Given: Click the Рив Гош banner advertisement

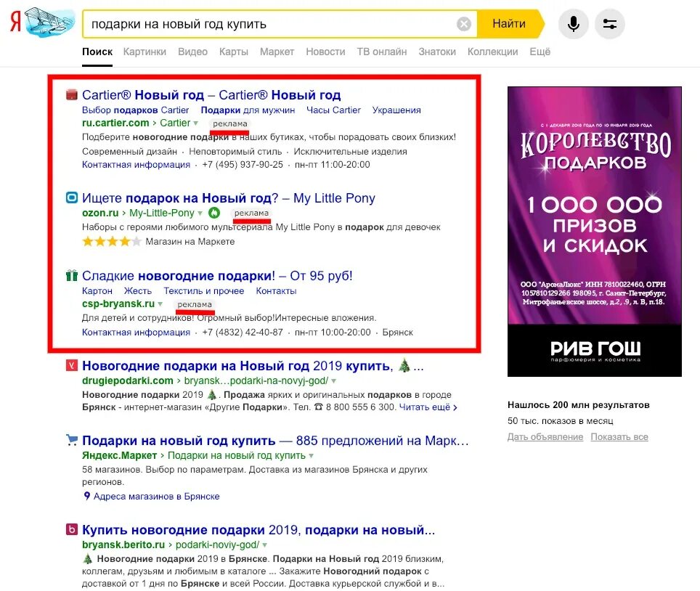Looking at the screenshot, I should [595, 231].
